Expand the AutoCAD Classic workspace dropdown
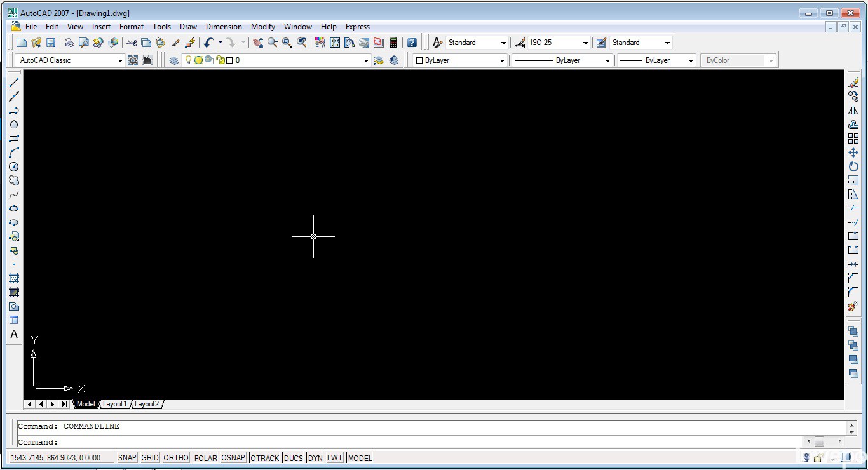The width and height of the screenshot is (868, 470). (119, 60)
